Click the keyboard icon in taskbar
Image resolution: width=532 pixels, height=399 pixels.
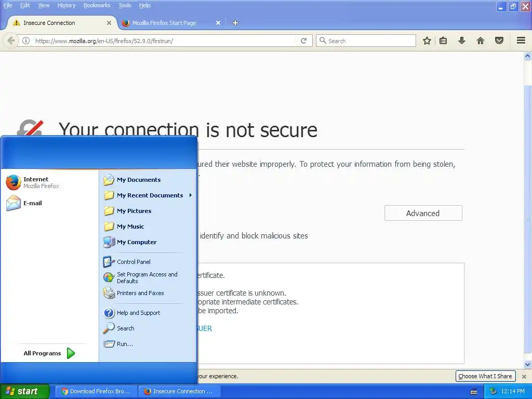point(474,392)
